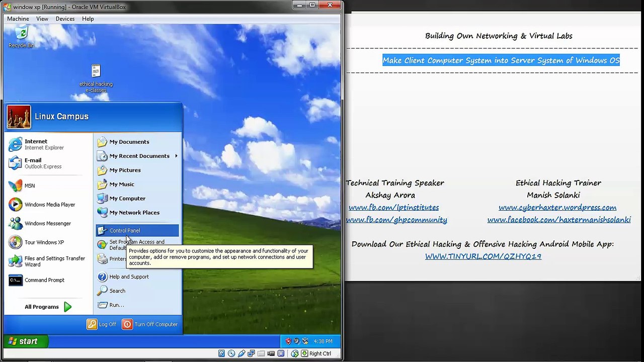Click the highlighted Make Client Computer System heading
Image resolution: width=644 pixels, height=362 pixels.
tap(501, 60)
